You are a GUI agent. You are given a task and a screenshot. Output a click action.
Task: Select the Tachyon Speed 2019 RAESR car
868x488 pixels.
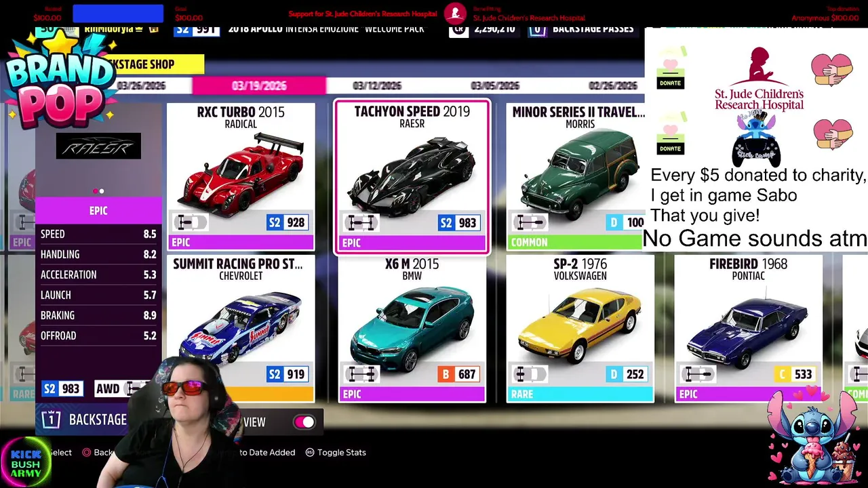412,177
